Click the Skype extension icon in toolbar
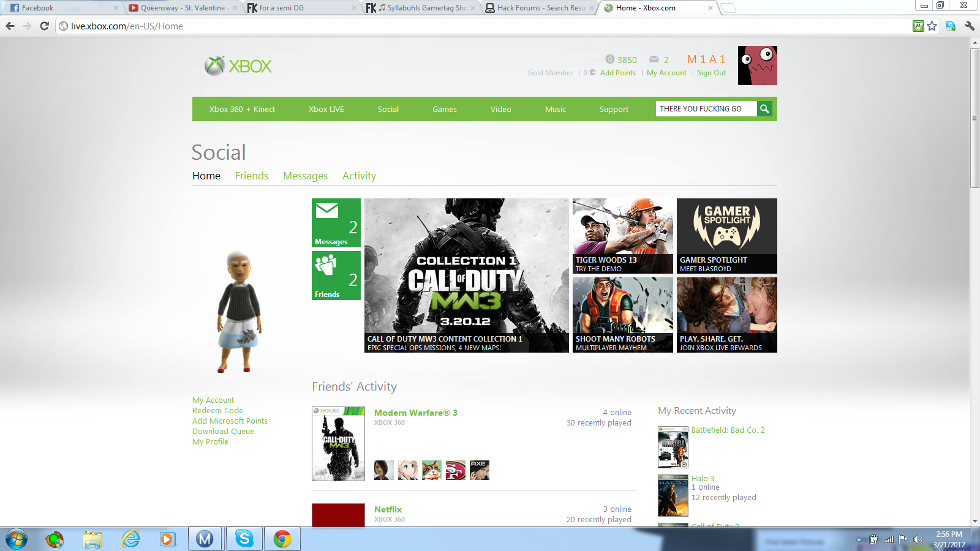Viewport: 980px width, 551px height. pos(951,26)
